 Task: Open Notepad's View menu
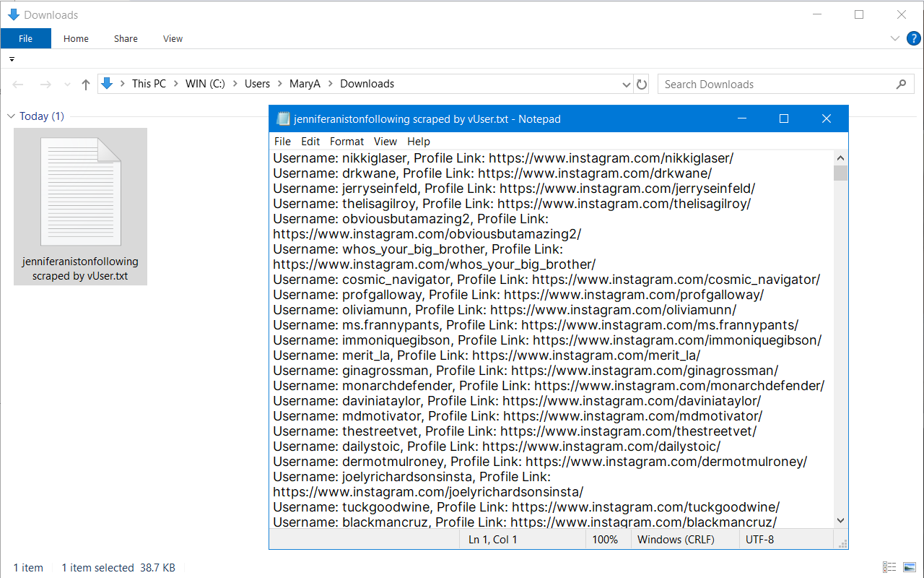[x=385, y=142]
